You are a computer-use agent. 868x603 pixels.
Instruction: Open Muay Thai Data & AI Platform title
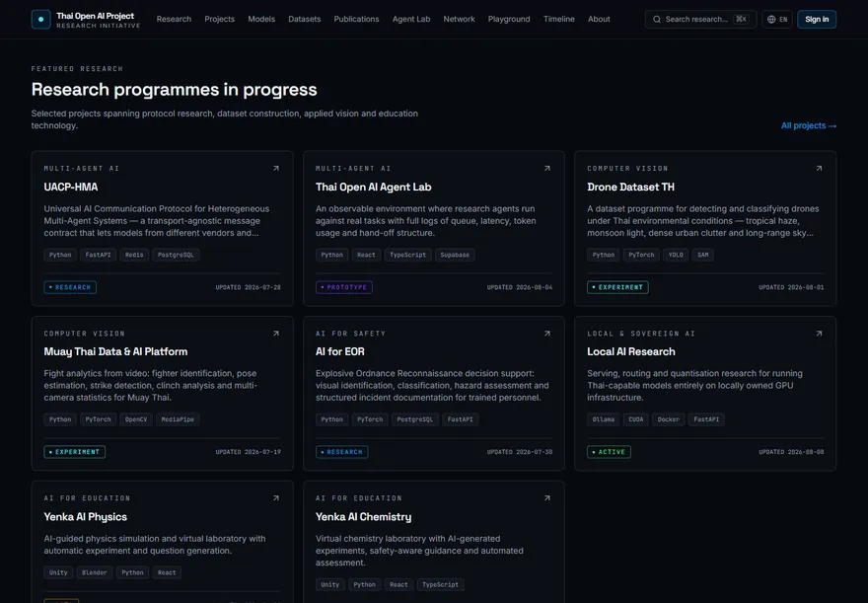(115, 351)
